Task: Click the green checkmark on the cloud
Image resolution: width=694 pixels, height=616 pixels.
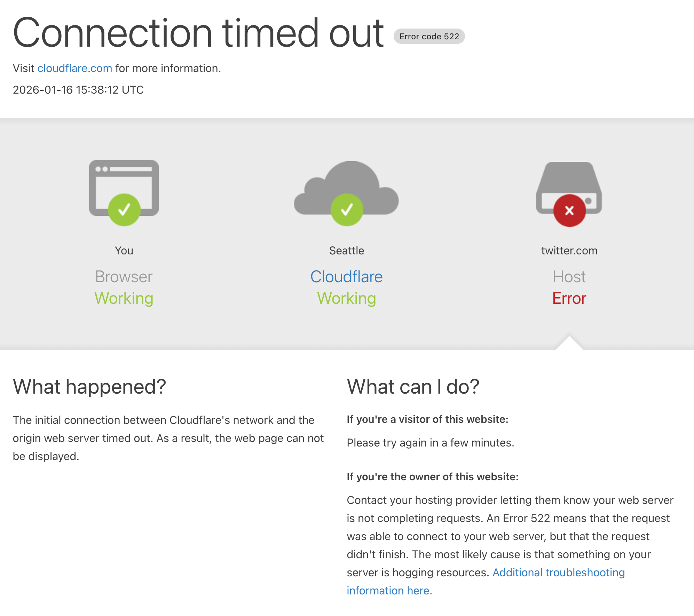Action: click(x=347, y=210)
